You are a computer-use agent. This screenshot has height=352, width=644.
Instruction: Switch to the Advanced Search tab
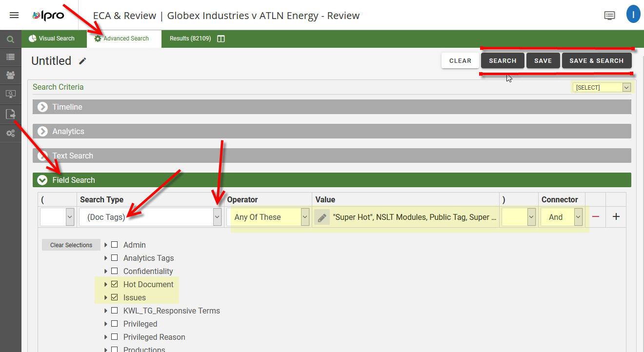click(124, 39)
